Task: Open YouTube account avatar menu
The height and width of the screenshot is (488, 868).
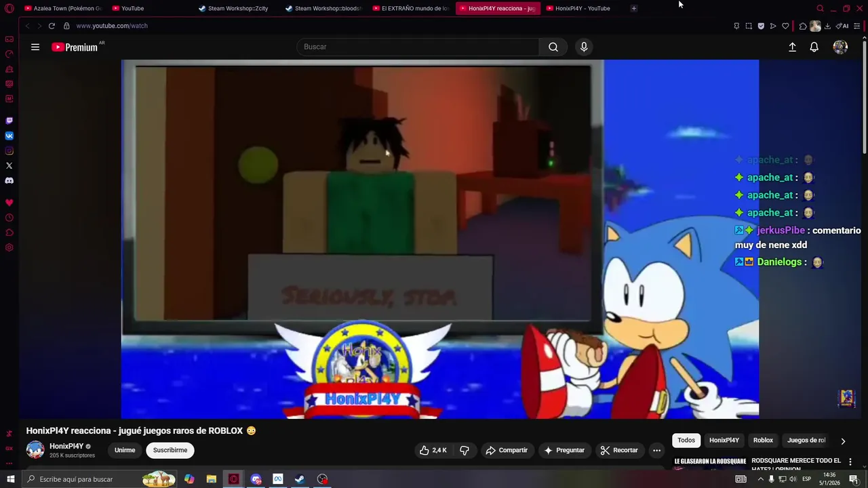Action: [840, 47]
